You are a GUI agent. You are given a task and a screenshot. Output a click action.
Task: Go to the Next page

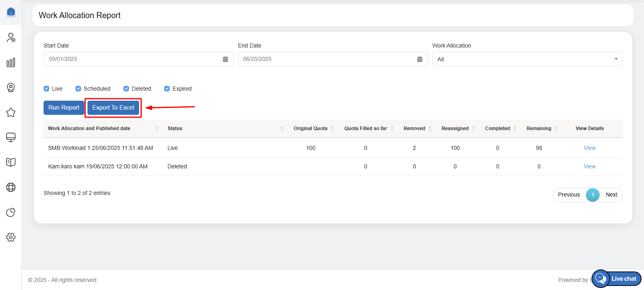611,195
